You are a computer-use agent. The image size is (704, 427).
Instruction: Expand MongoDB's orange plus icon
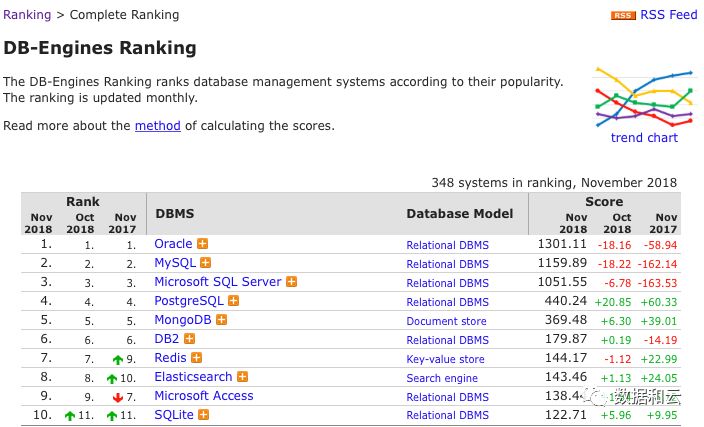221,320
